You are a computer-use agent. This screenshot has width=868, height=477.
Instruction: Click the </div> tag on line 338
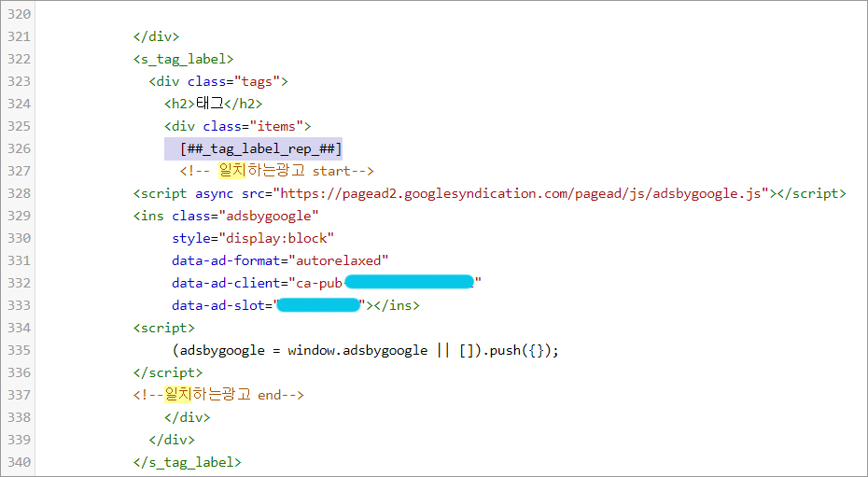pyautogui.click(x=187, y=418)
